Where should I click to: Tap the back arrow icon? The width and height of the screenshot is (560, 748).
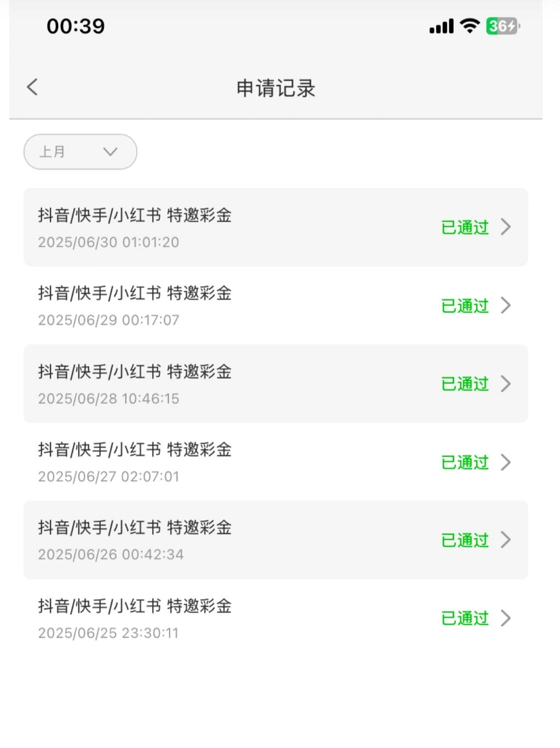click(32, 88)
